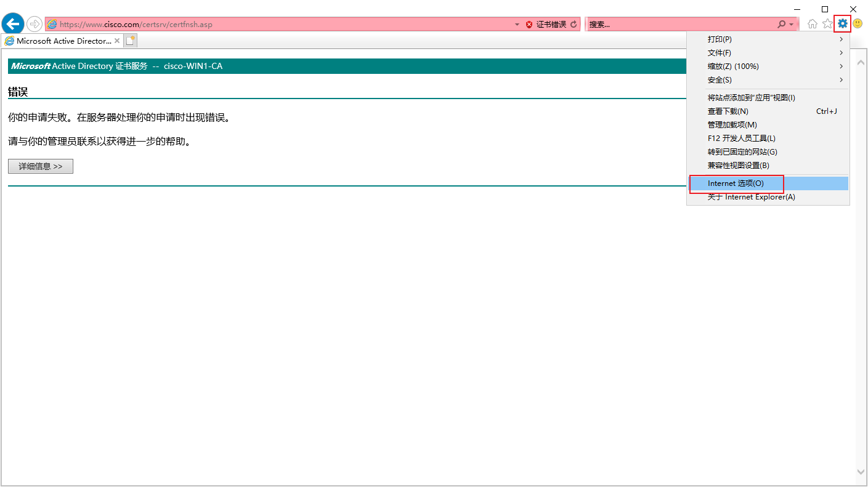Screen dimensions: 868x487
Task: Choose 管理加载项(M) from the menu
Action: pos(768,125)
